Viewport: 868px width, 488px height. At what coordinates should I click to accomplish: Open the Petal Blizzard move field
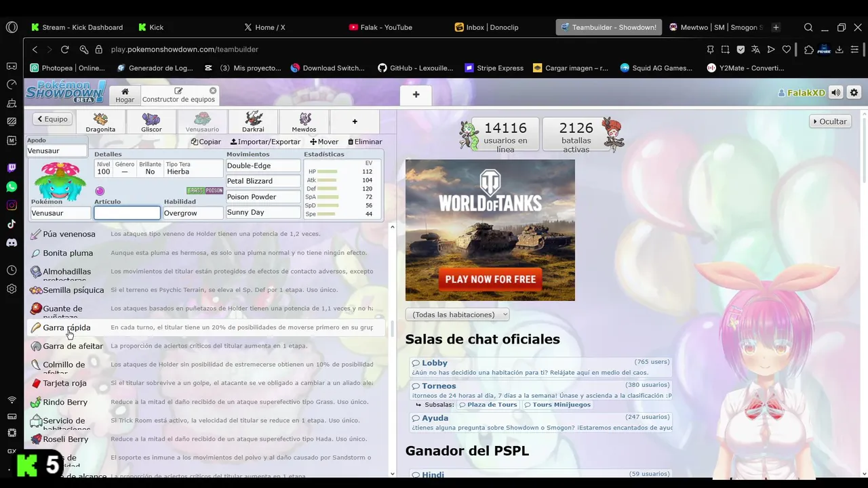[x=263, y=181]
